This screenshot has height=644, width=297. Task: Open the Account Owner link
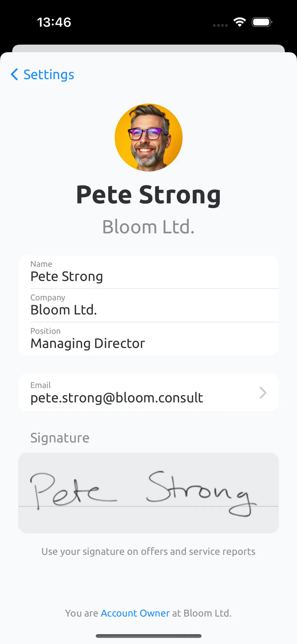135,613
